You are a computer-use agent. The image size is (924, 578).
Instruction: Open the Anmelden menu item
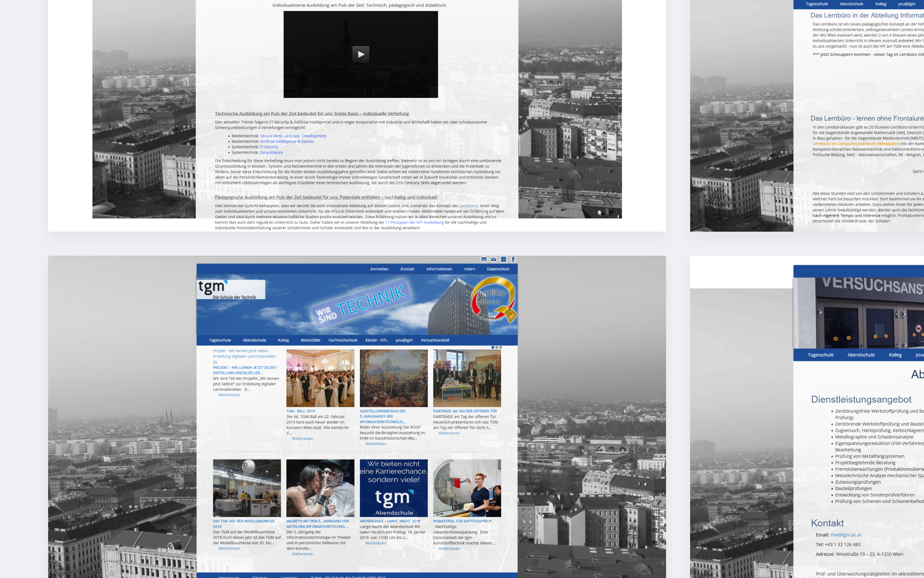click(379, 269)
